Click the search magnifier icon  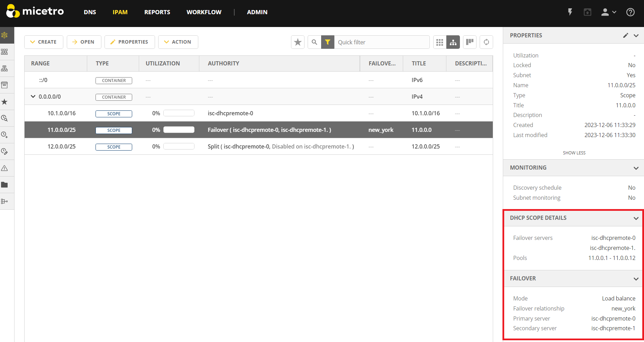(x=314, y=42)
